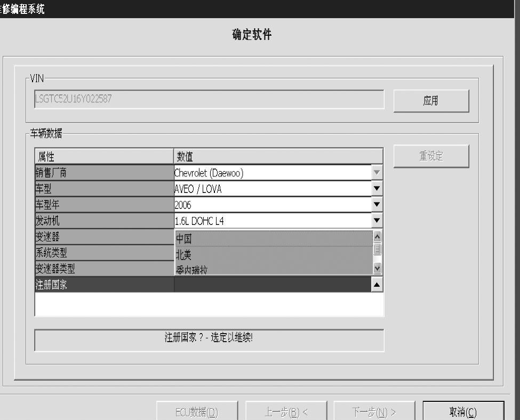Click the country list scroll-down arrow

(378, 269)
